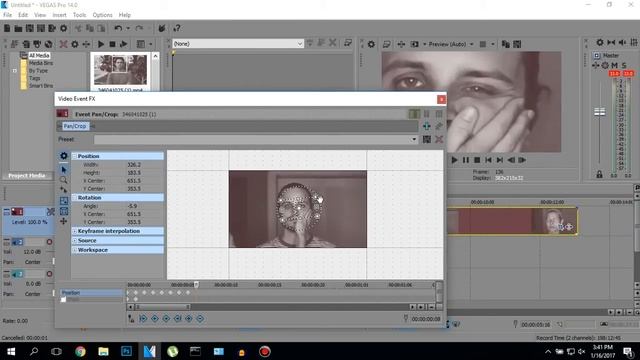Expand the Workspace section

(x=75, y=250)
